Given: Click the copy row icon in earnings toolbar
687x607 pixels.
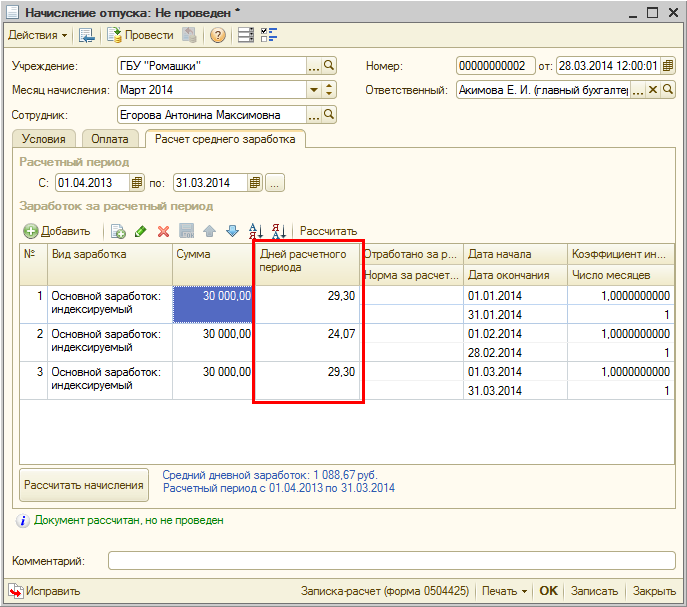Looking at the screenshot, I should click(x=118, y=231).
